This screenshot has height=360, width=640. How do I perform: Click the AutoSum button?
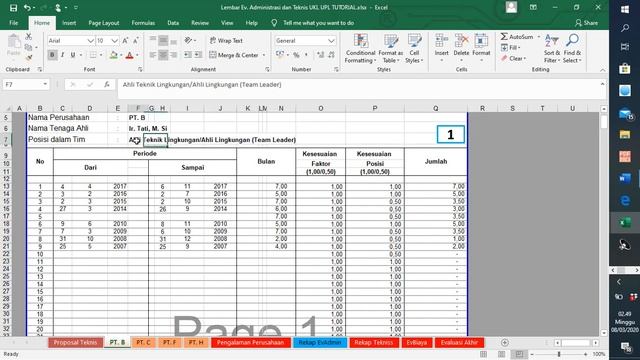(517, 37)
